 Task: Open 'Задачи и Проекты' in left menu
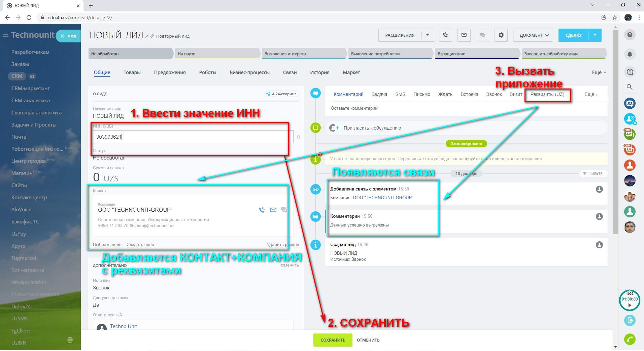point(34,125)
